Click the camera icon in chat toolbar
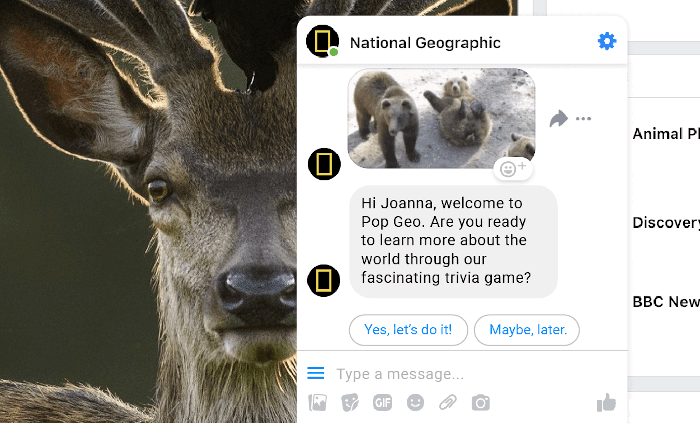Image resolution: width=700 pixels, height=424 pixels. (x=481, y=403)
